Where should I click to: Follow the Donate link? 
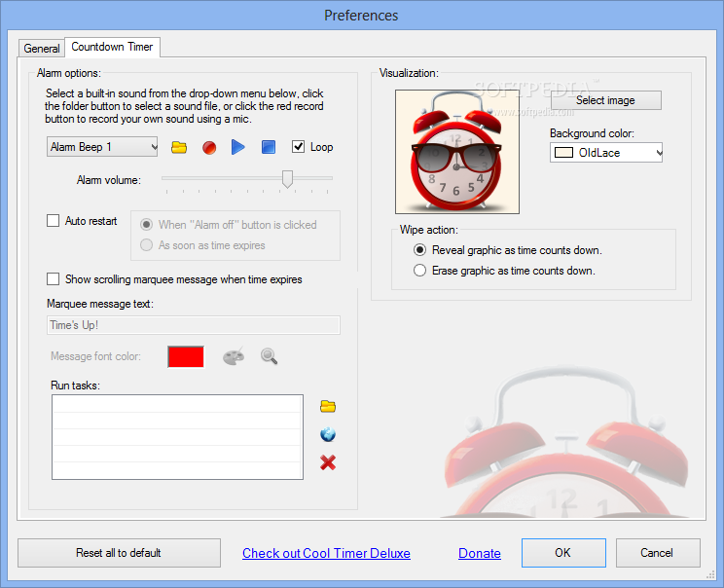click(480, 553)
